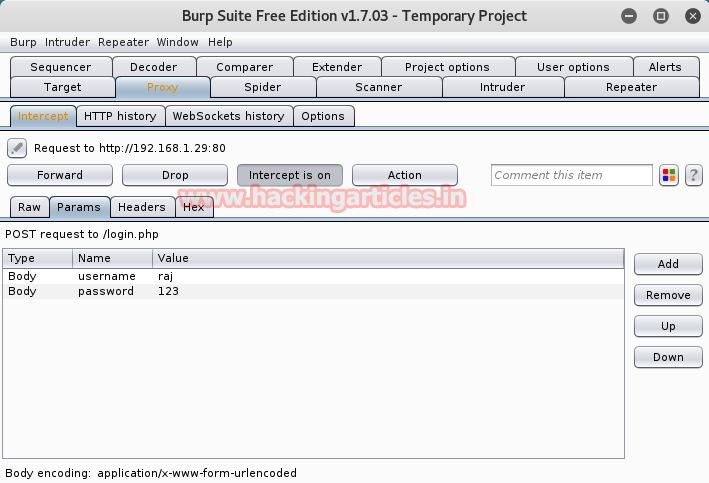Switch to the Decoder tab
This screenshot has height=483, width=709.
pyautogui.click(x=154, y=67)
